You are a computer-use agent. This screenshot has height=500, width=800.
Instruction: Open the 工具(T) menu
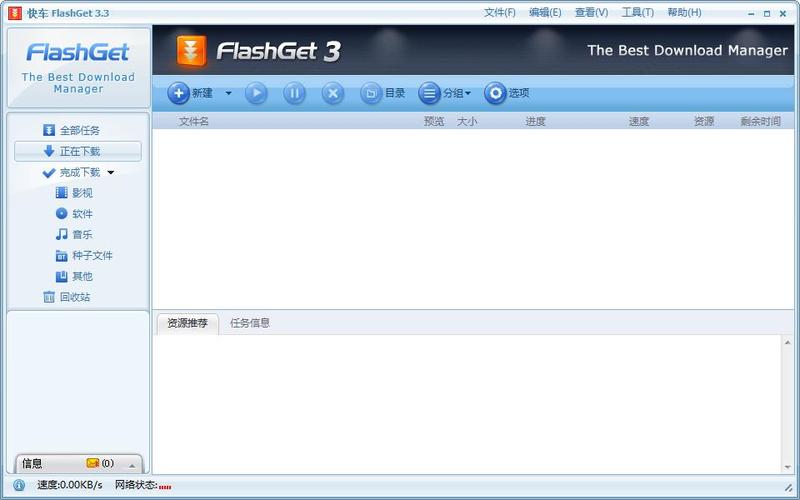pyautogui.click(x=637, y=13)
